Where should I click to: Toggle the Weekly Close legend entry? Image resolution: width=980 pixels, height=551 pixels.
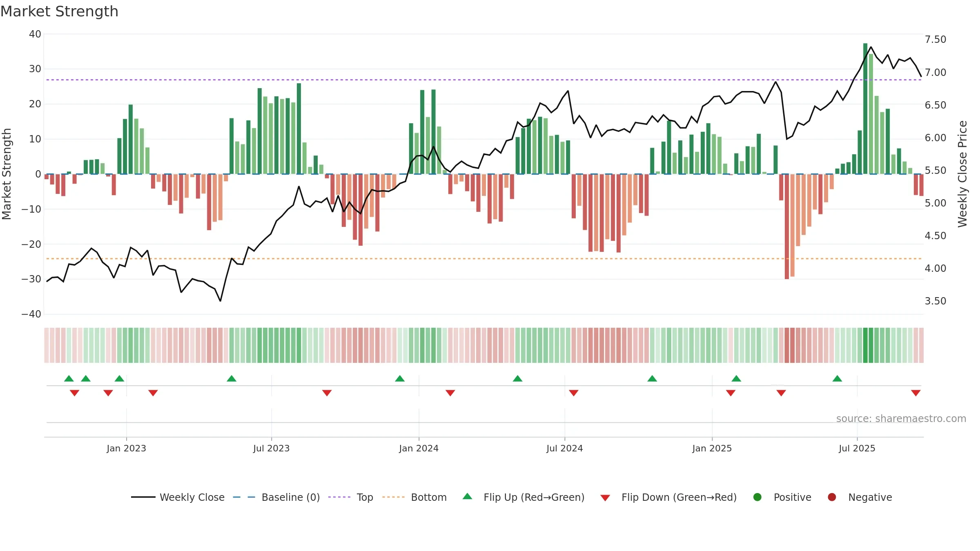(x=178, y=497)
